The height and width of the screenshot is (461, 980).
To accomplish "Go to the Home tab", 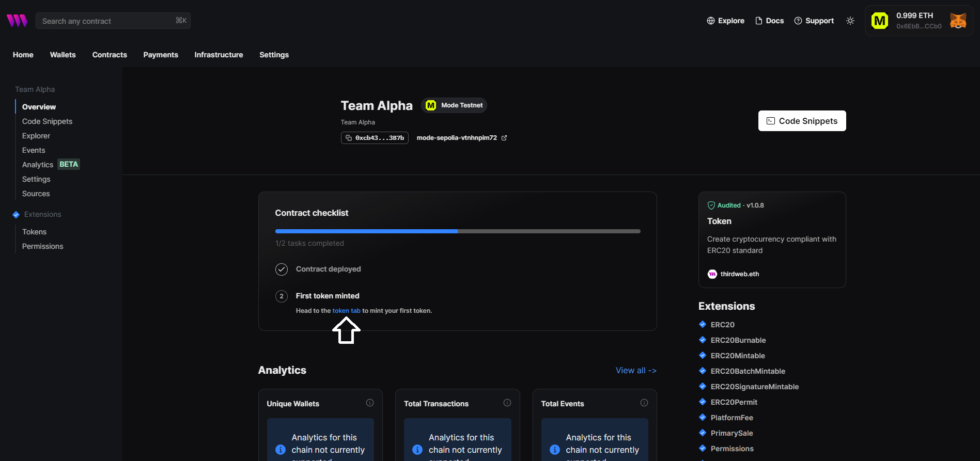I will coord(23,55).
